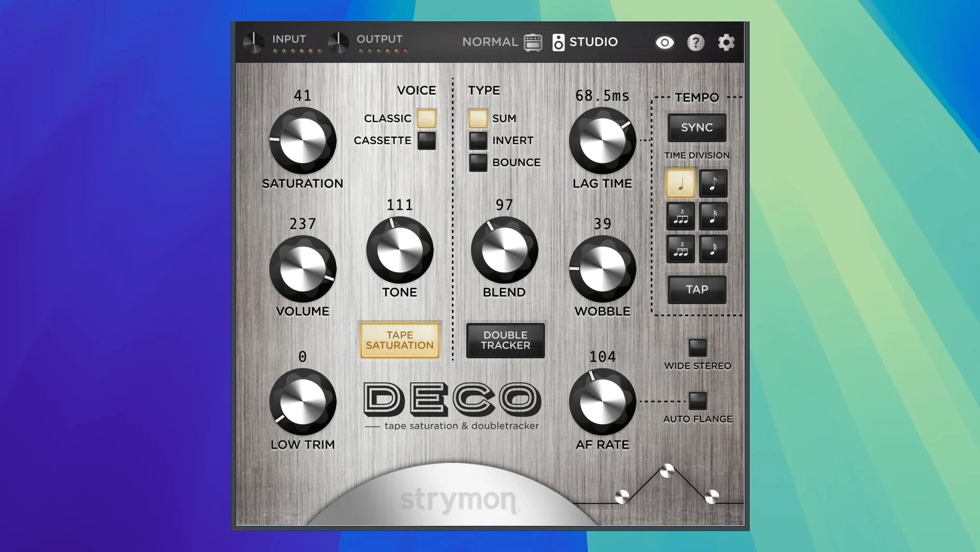Viewport: 980px width, 552px height.
Task: Click the lag time value 68.5ms
Action: [602, 96]
